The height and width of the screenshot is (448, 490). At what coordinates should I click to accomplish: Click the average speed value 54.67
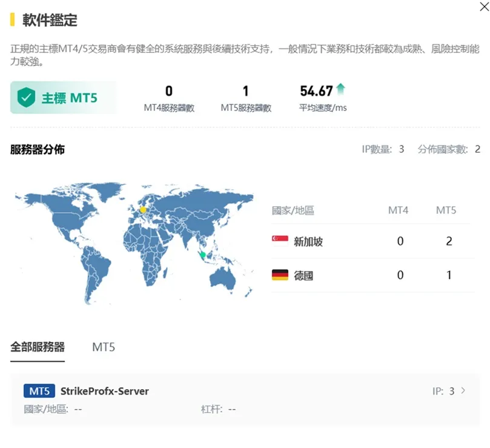316,91
